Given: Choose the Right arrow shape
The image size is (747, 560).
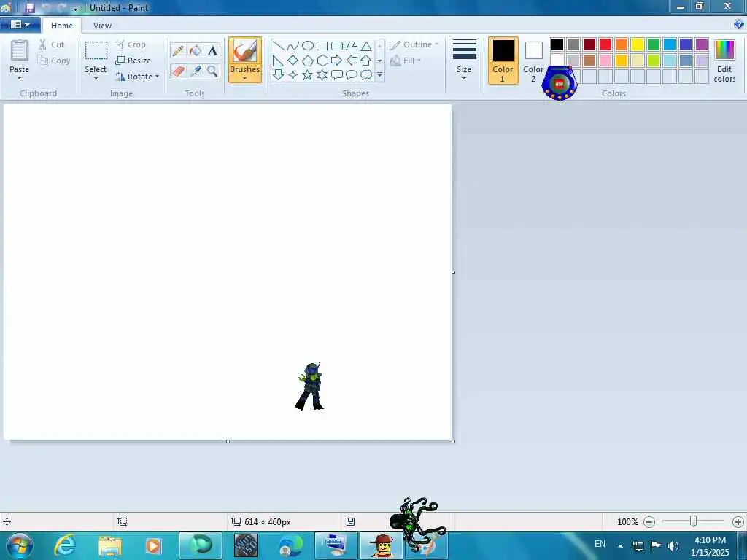Looking at the screenshot, I should (x=337, y=61).
